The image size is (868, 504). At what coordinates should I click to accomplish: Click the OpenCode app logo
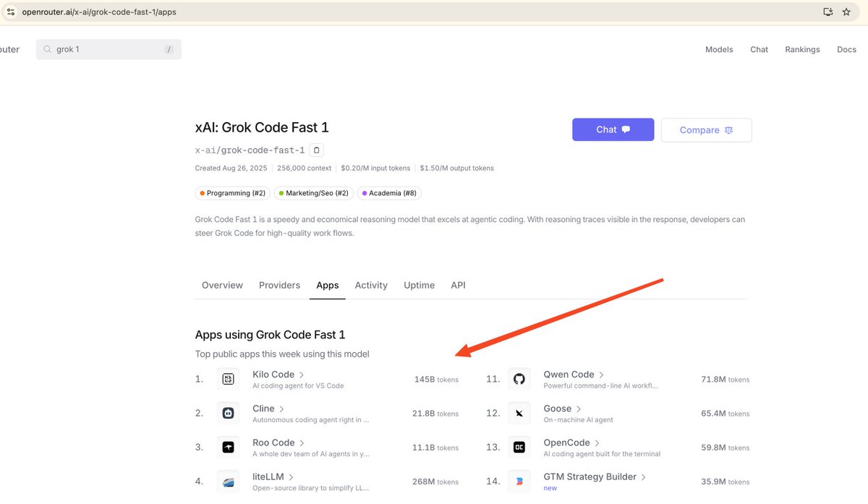pos(519,447)
